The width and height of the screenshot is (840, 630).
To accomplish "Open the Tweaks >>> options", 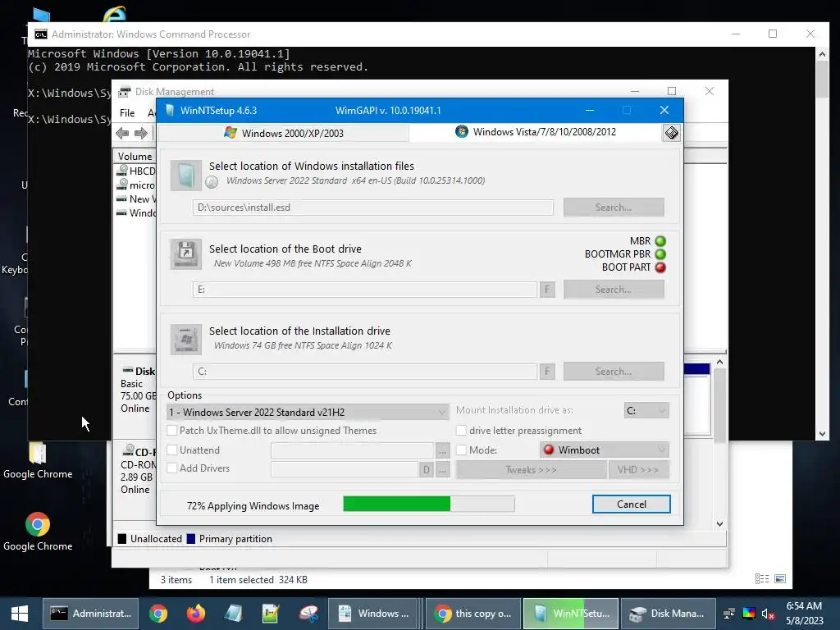I will [x=531, y=470].
